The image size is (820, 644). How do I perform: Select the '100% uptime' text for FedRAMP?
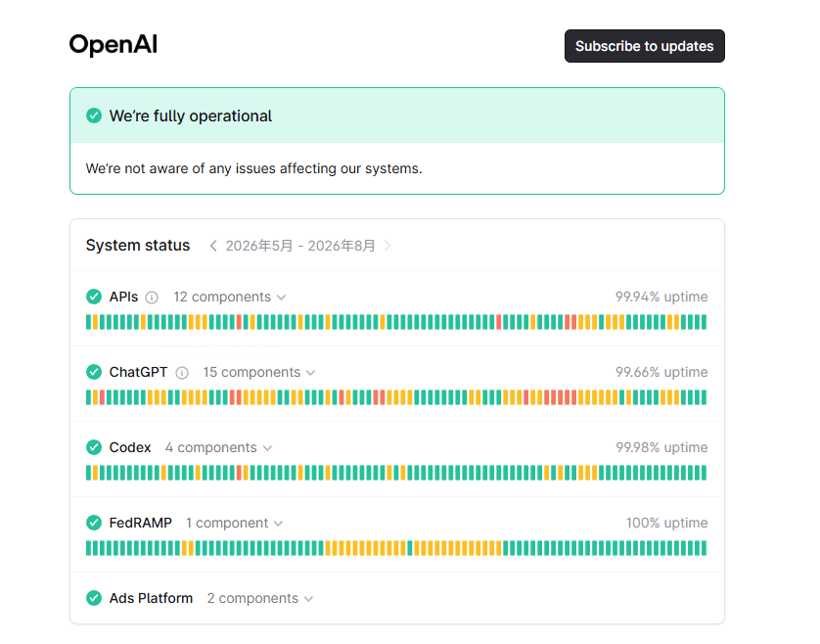(x=667, y=523)
